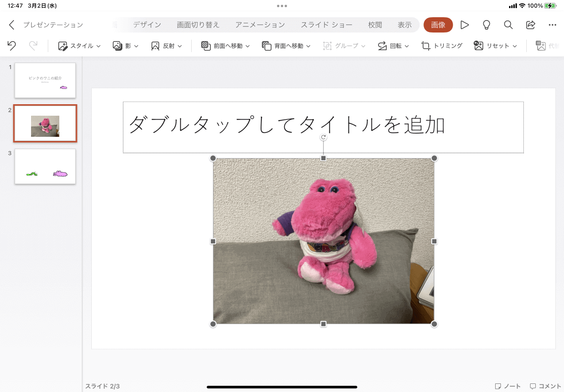Click the グループ button label
Screen dimensions: 564x392
pos(347,46)
